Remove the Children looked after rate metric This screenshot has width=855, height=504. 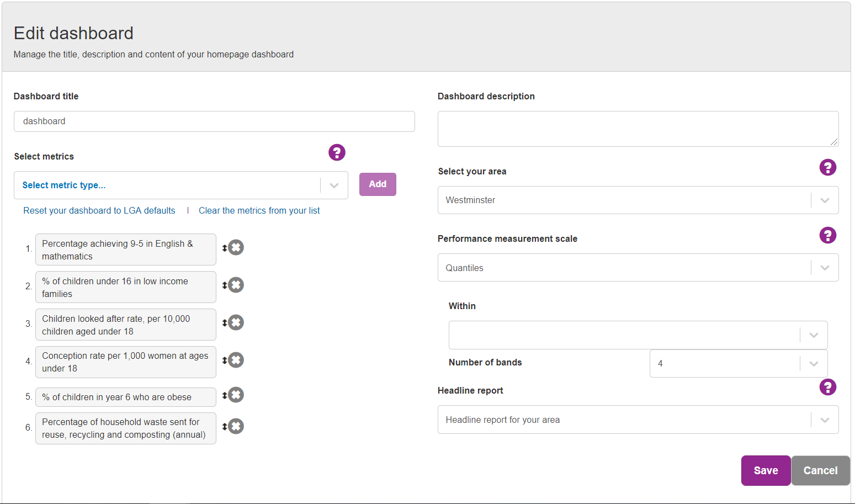236,323
